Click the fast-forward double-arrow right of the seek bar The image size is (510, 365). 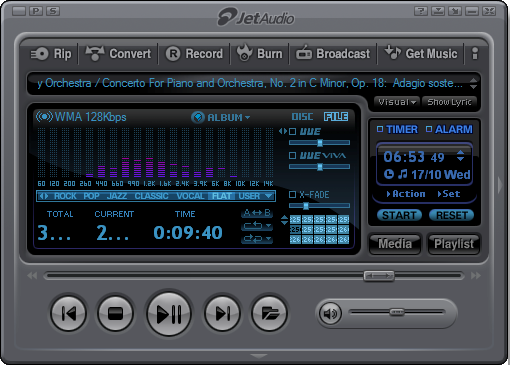coord(476,276)
